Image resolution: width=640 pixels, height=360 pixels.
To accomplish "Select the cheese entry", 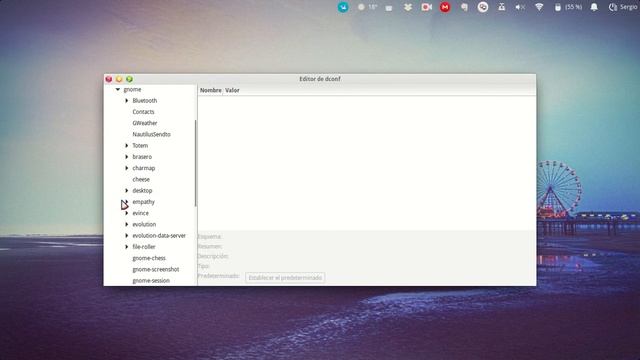I will [x=141, y=179].
